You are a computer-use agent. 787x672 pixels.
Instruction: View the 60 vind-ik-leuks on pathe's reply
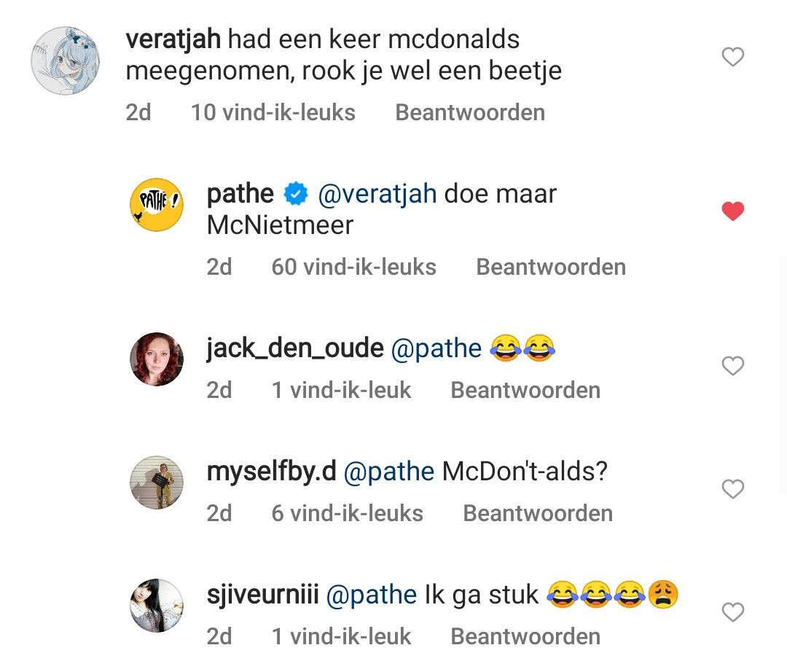pyautogui.click(x=354, y=267)
